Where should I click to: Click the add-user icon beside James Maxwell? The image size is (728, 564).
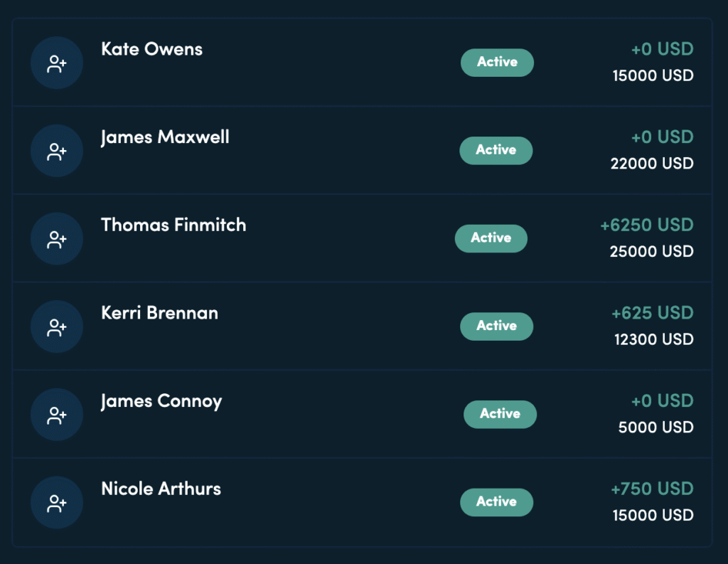(57, 151)
